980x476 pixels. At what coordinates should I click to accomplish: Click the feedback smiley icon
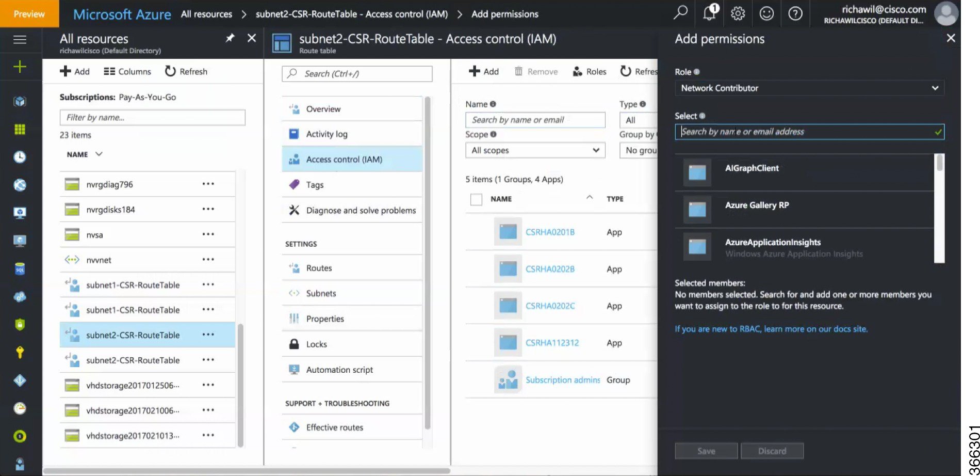[x=766, y=13]
